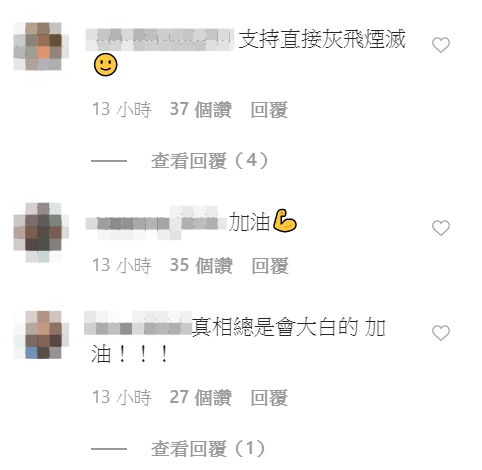Expand 查看回覆 (4) replies
Screen dimensions: 482x470
coord(209,161)
